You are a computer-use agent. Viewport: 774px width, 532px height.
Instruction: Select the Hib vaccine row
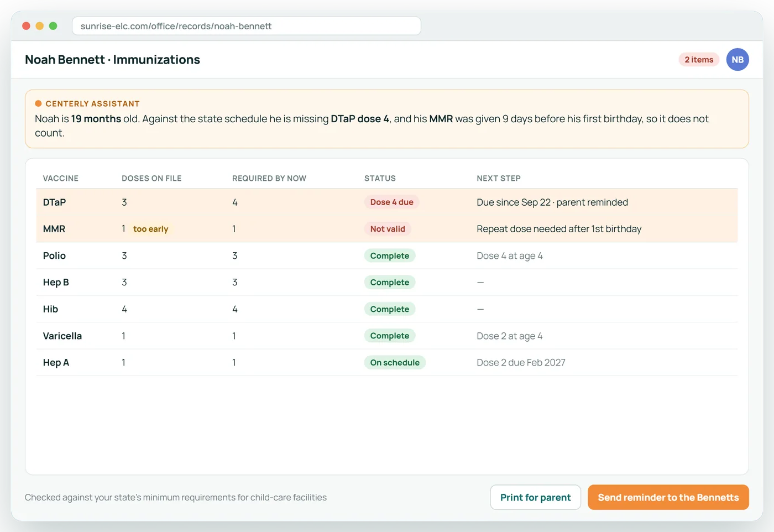click(x=387, y=309)
